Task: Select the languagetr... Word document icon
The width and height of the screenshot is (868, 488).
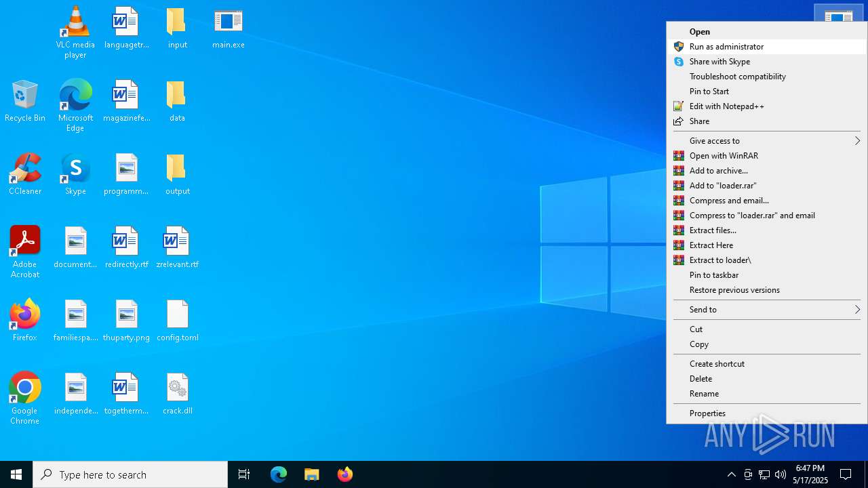Action: pos(126,28)
